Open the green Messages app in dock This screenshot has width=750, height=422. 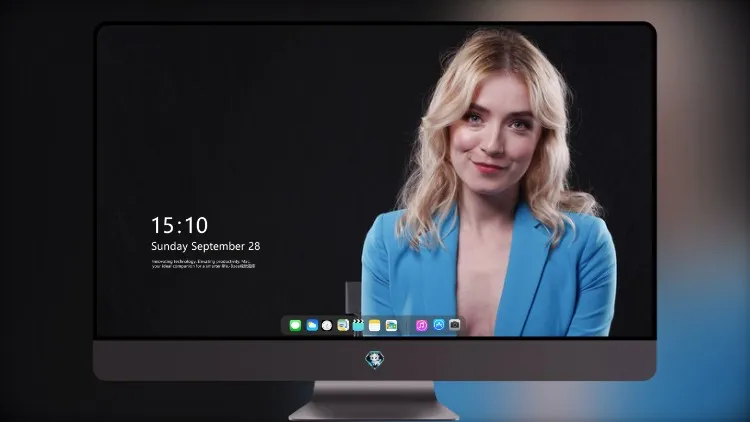[x=295, y=326]
